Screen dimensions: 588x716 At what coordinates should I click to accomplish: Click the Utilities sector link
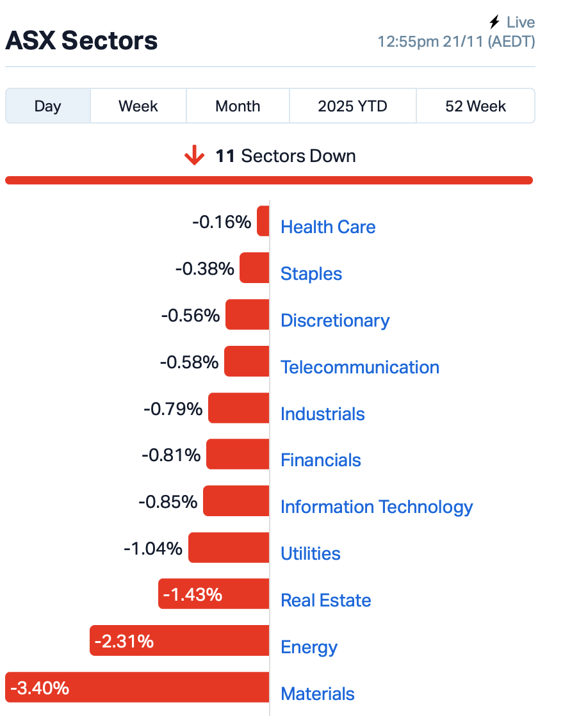click(x=311, y=553)
